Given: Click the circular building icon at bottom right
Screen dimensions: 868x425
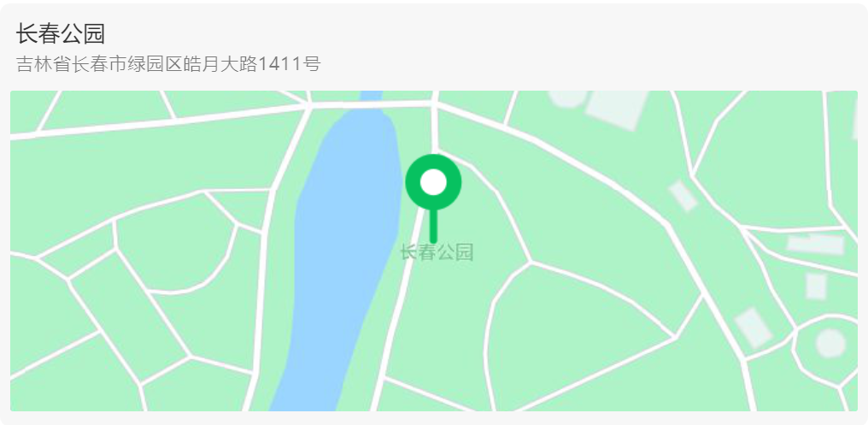Looking at the screenshot, I should (831, 343).
